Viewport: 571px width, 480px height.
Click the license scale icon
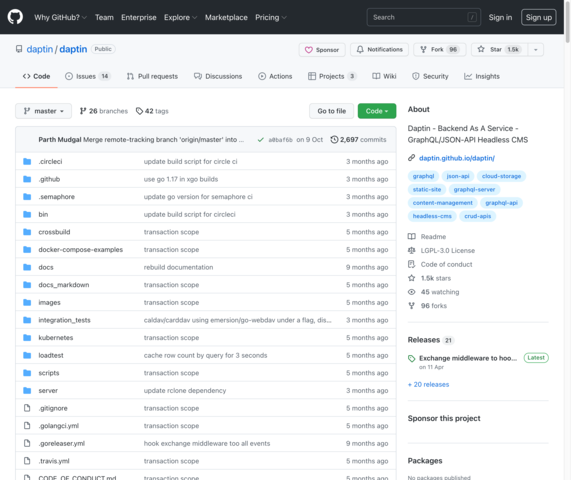click(411, 251)
